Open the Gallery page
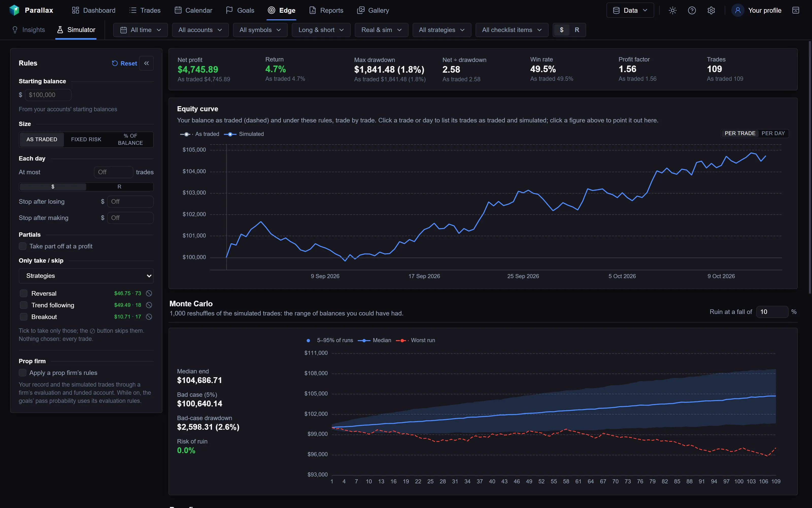Screen dimensions: 812x508 click(373, 10)
